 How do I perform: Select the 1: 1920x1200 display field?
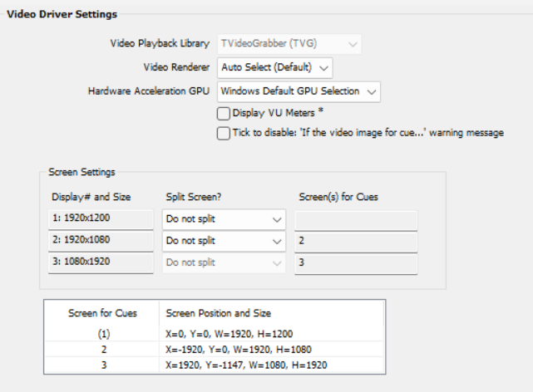click(x=101, y=219)
